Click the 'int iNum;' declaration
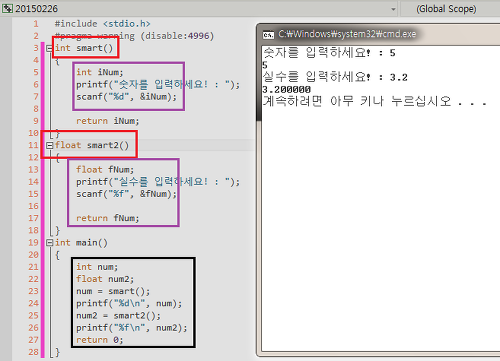The height and width of the screenshot is (361, 500). pos(100,72)
